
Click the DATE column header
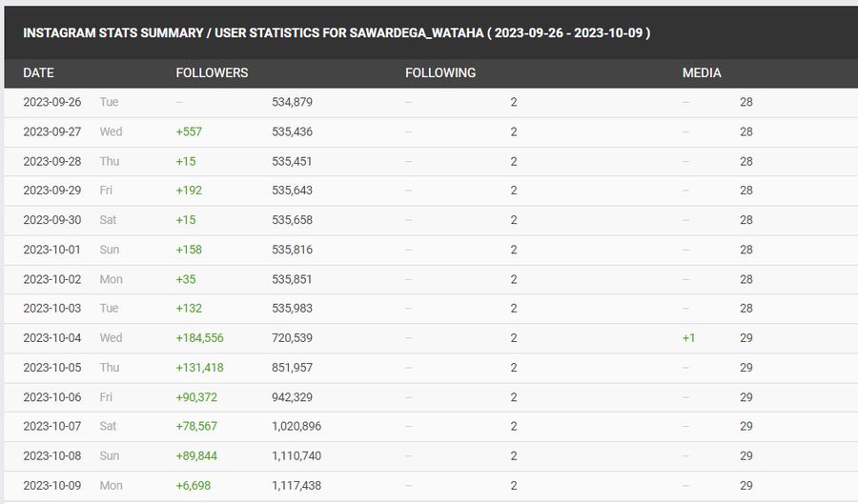pos(38,72)
